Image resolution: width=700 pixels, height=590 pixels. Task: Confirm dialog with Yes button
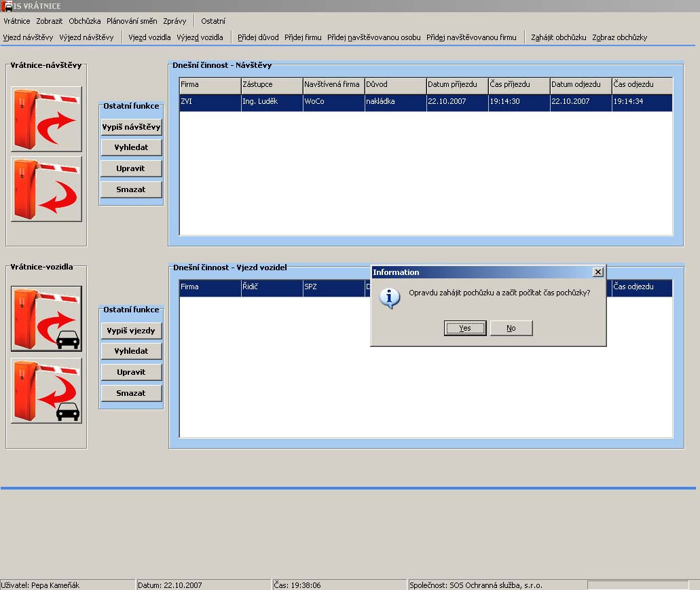click(x=465, y=328)
